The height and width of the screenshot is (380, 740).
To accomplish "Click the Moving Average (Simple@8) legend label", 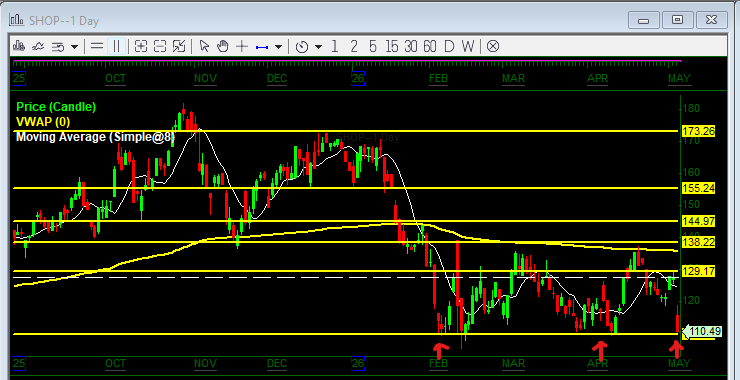I will click(95, 137).
